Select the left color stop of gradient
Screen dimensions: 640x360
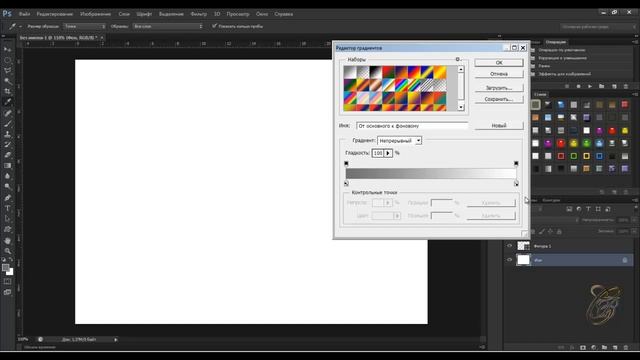346,184
